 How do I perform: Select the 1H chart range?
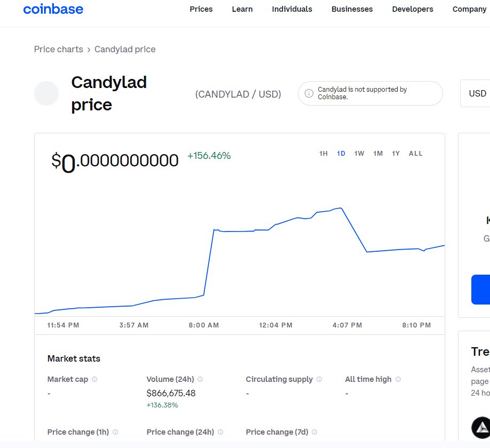tap(323, 153)
